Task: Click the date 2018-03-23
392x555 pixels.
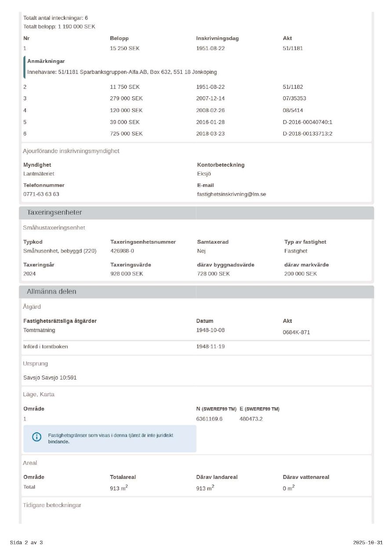Action: click(x=211, y=133)
